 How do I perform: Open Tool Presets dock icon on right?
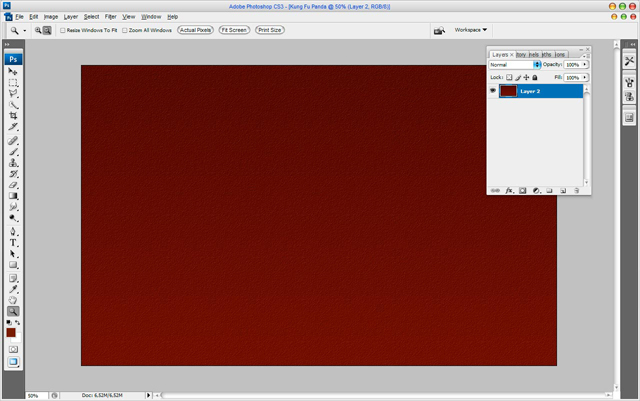(x=629, y=61)
